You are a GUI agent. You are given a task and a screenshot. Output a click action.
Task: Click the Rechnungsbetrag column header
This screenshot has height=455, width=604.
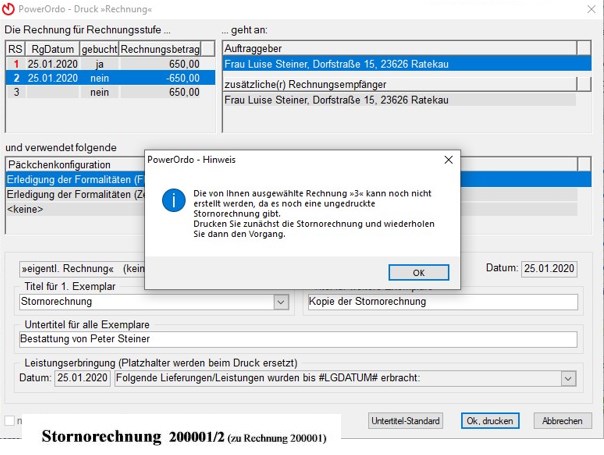click(160, 49)
